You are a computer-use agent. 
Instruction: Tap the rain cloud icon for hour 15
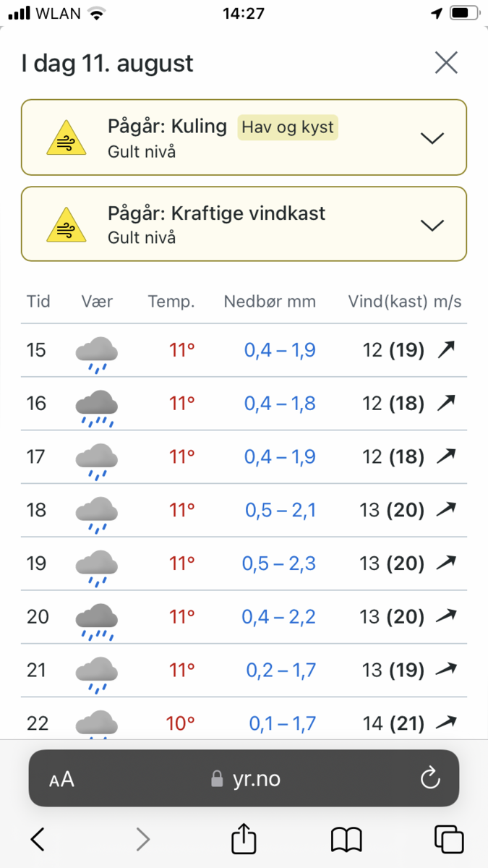tap(97, 352)
